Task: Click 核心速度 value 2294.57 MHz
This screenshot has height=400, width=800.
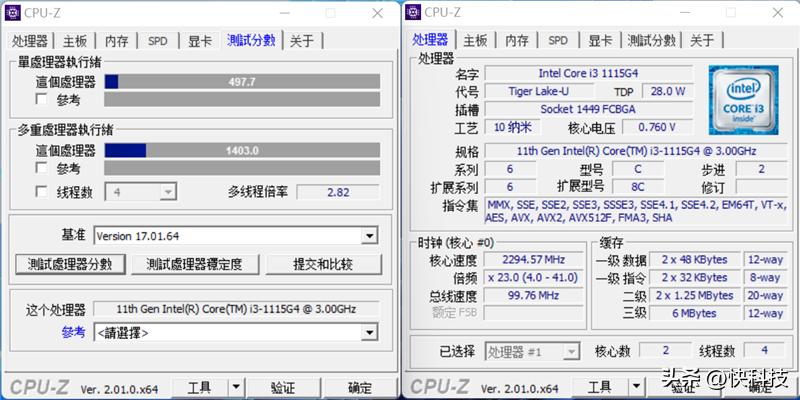Action: [533, 260]
